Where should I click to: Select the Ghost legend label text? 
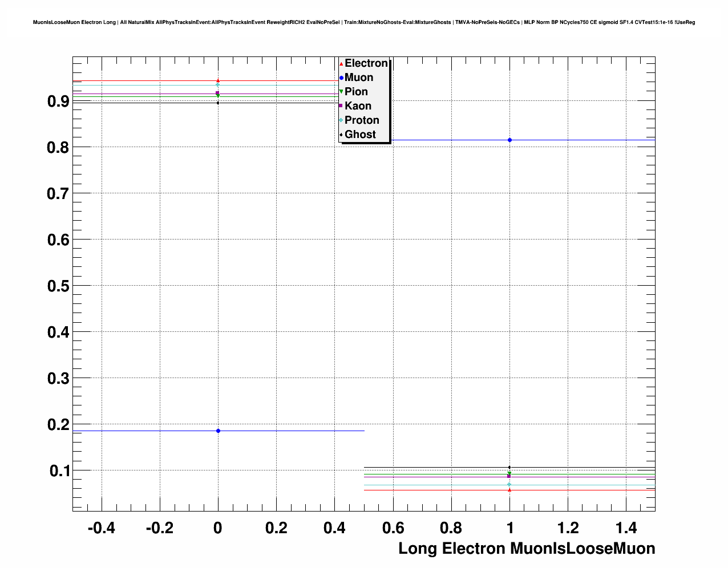[x=360, y=135]
